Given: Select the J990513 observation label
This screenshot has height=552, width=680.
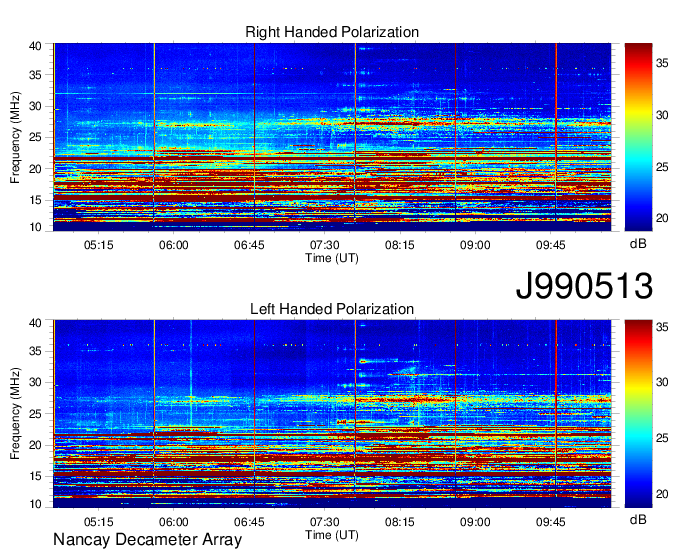Looking at the screenshot, I should (584, 286).
